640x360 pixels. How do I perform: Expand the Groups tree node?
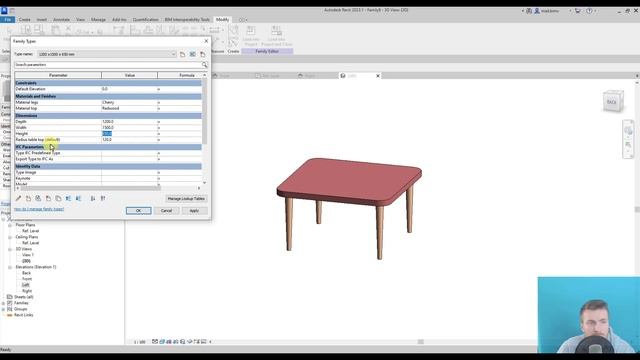3,309
